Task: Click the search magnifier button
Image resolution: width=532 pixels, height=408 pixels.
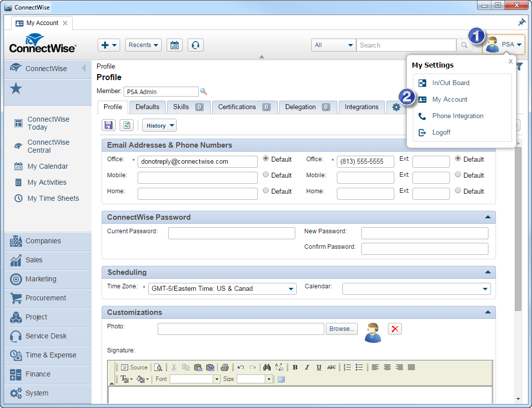Action: click(464, 45)
